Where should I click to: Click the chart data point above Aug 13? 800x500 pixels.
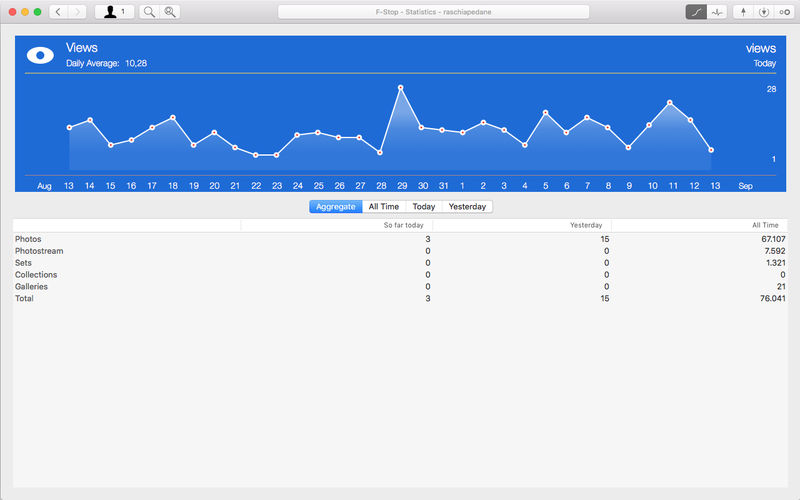[69, 128]
